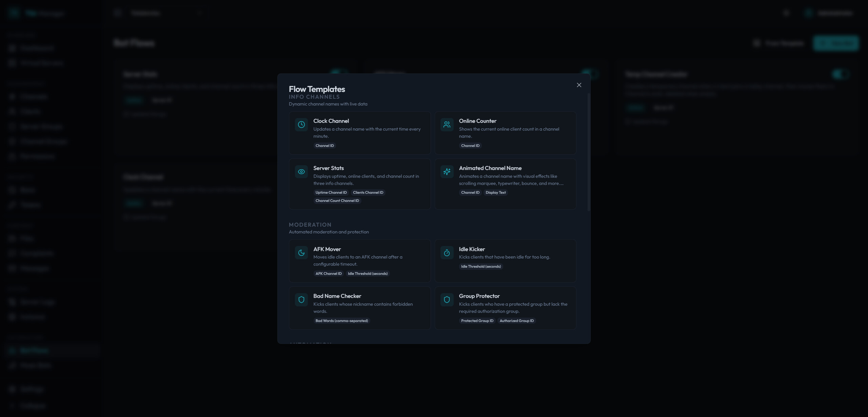Click the Online Counter users icon
The height and width of the screenshot is (417, 868).
coord(447,125)
